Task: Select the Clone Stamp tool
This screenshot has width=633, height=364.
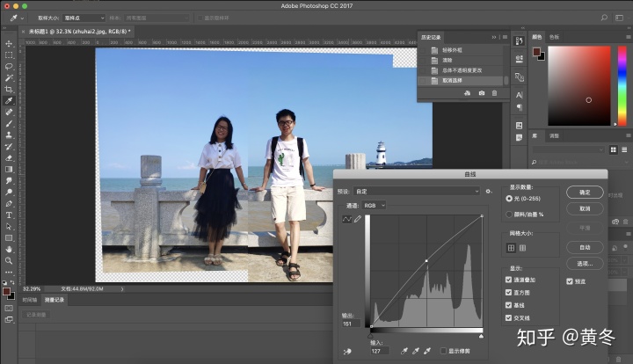Action: click(x=9, y=135)
